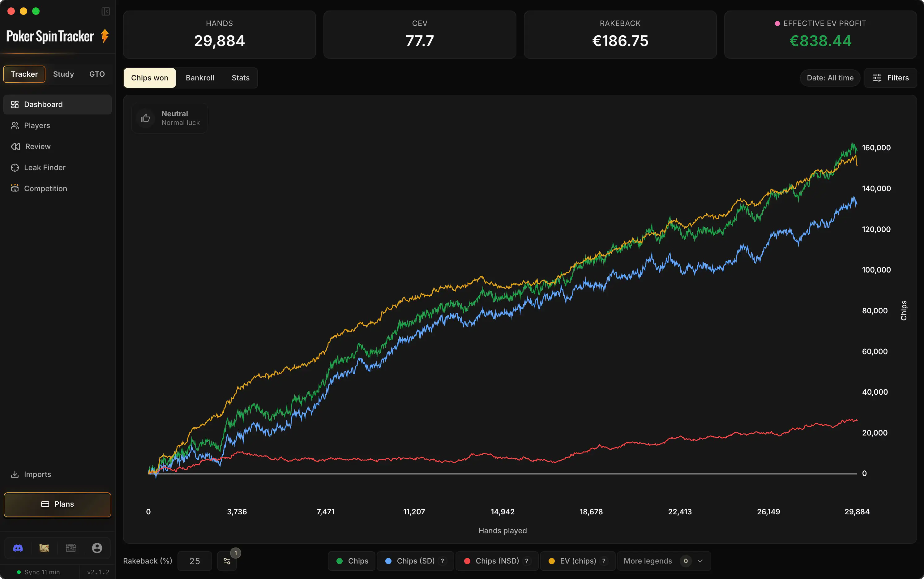The width and height of the screenshot is (924, 579).
Task: Show help for Chips (SD) legend
Action: (x=443, y=561)
